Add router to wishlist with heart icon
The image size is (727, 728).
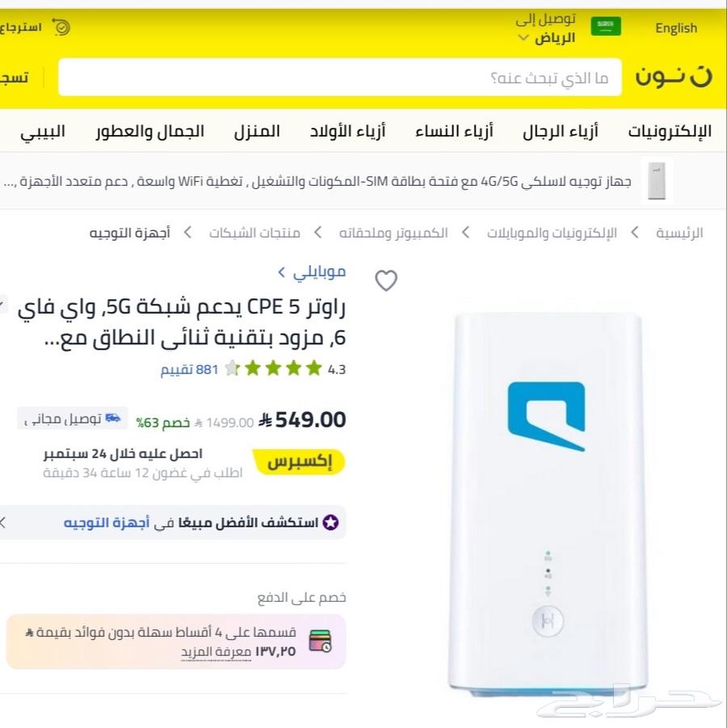point(386,280)
